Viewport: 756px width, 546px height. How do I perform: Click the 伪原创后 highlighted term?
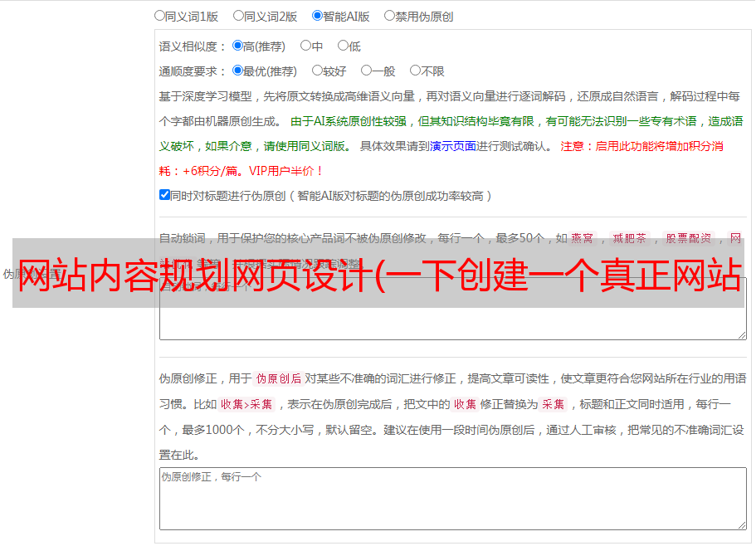pos(279,378)
